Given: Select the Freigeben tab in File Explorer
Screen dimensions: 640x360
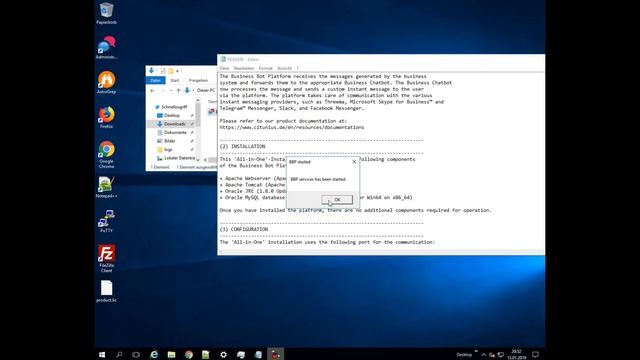Looking at the screenshot, I should (x=198, y=80).
